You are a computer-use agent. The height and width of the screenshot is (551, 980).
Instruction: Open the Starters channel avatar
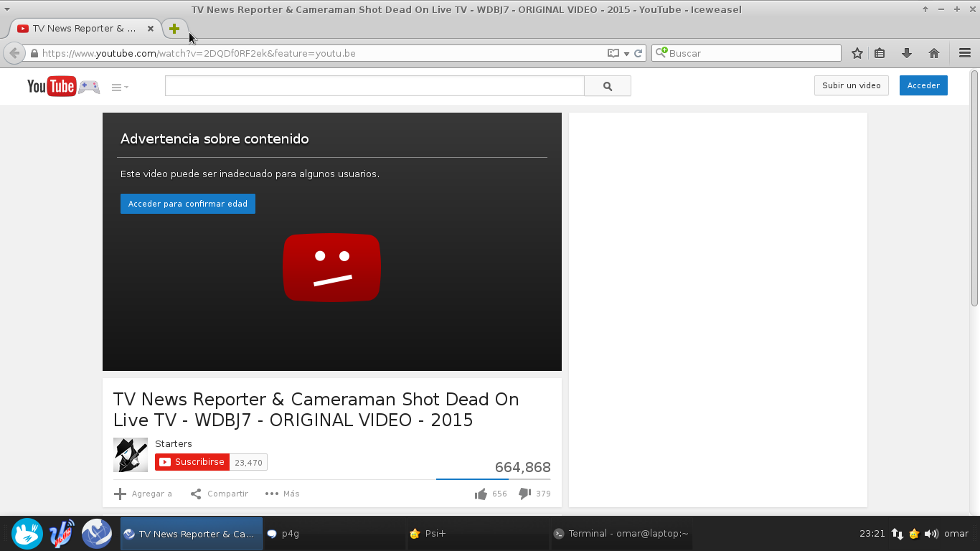131,455
